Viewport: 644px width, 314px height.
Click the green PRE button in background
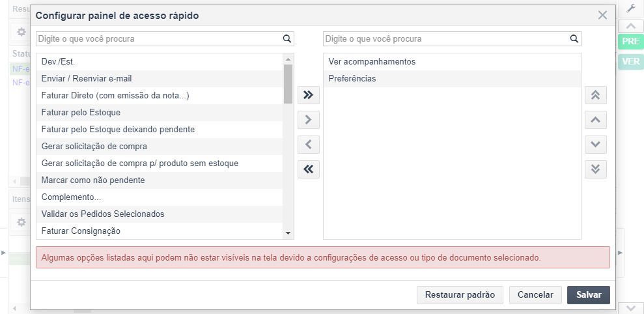point(631,42)
